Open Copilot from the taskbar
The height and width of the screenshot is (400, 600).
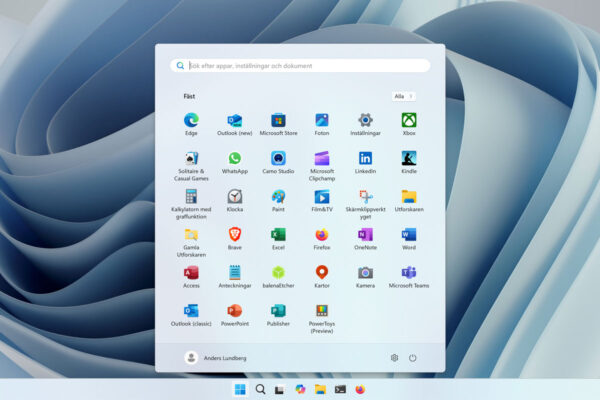[x=300, y=389]
